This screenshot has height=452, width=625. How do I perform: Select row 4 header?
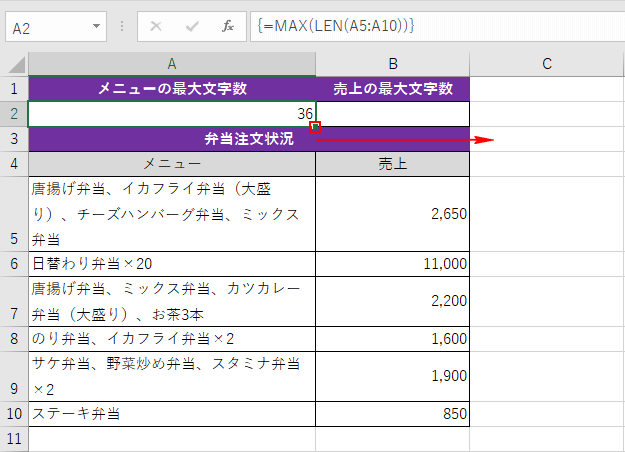click(14, 164)
